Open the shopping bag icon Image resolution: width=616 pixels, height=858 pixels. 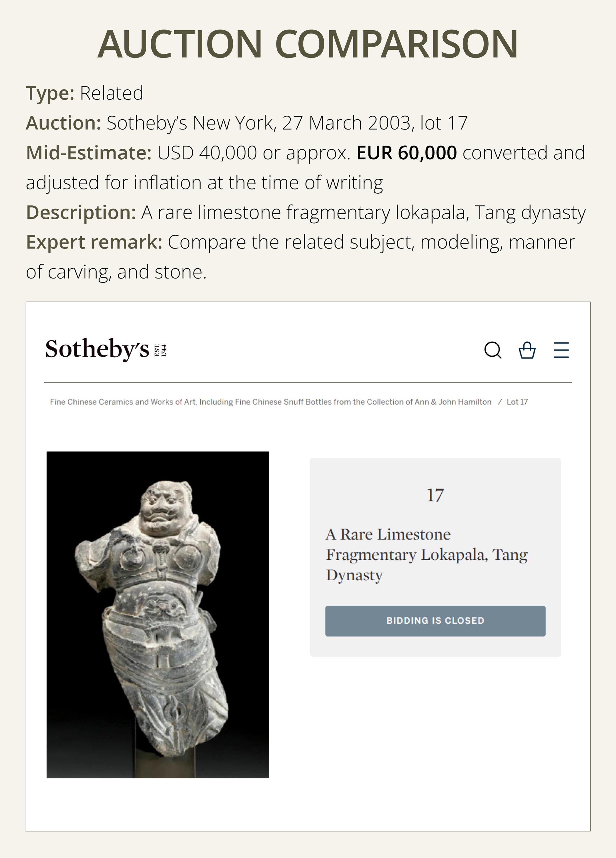[x=527, y=350]
